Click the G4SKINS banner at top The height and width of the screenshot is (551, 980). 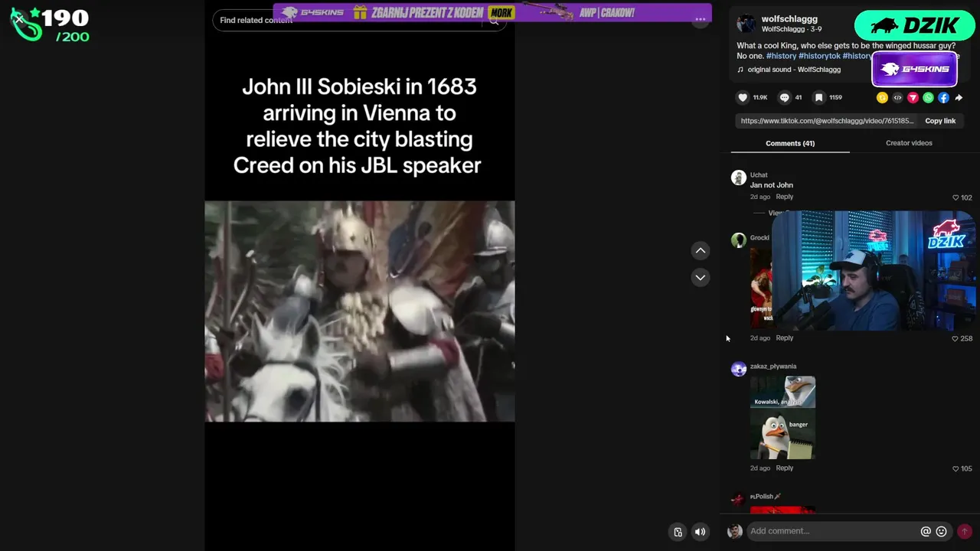(492, 12)
